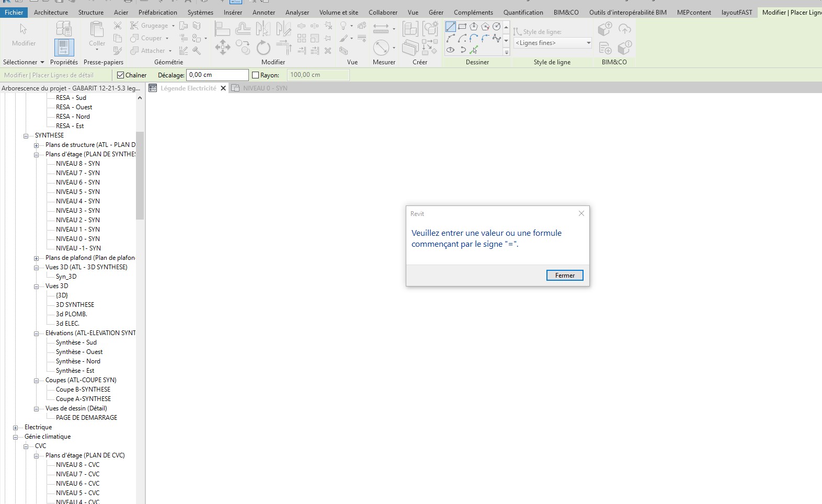
Task: Choose the Circle draw tool
Action: click(497, 27)
